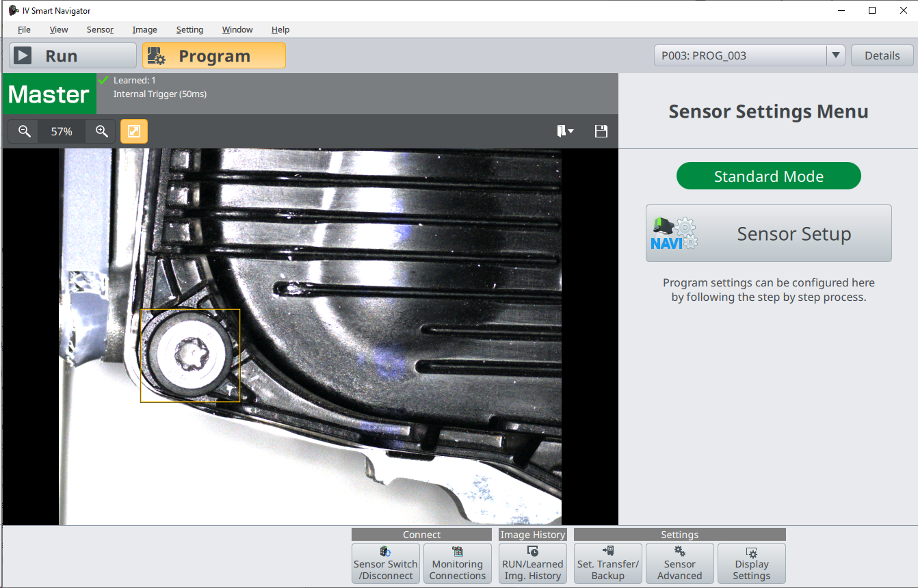Switch to Run mode

pos(73,56)
